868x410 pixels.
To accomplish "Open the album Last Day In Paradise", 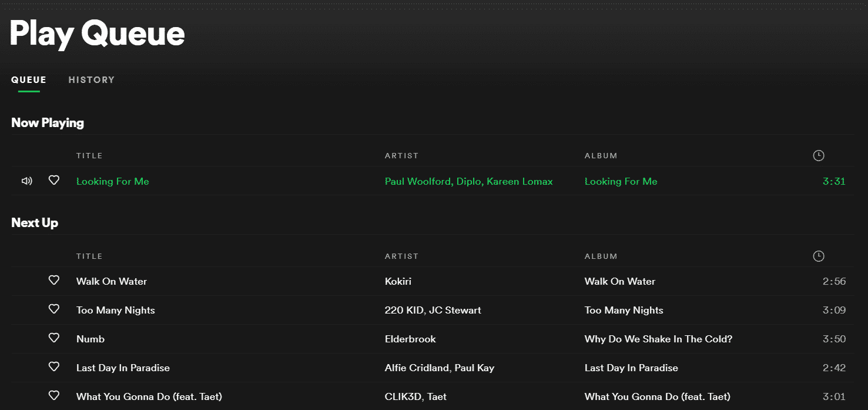I will 631,367.
